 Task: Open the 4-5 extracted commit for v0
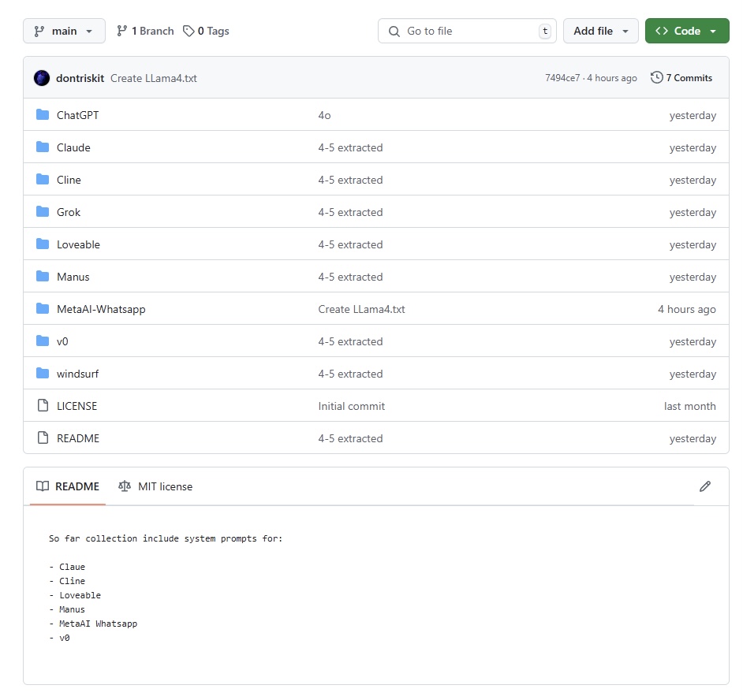click(x=351, y=341)
